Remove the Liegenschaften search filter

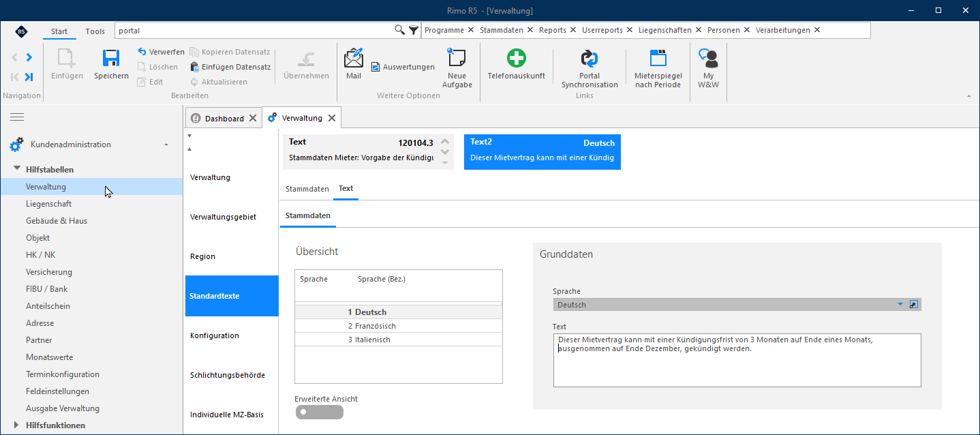[x=698, y=30]
